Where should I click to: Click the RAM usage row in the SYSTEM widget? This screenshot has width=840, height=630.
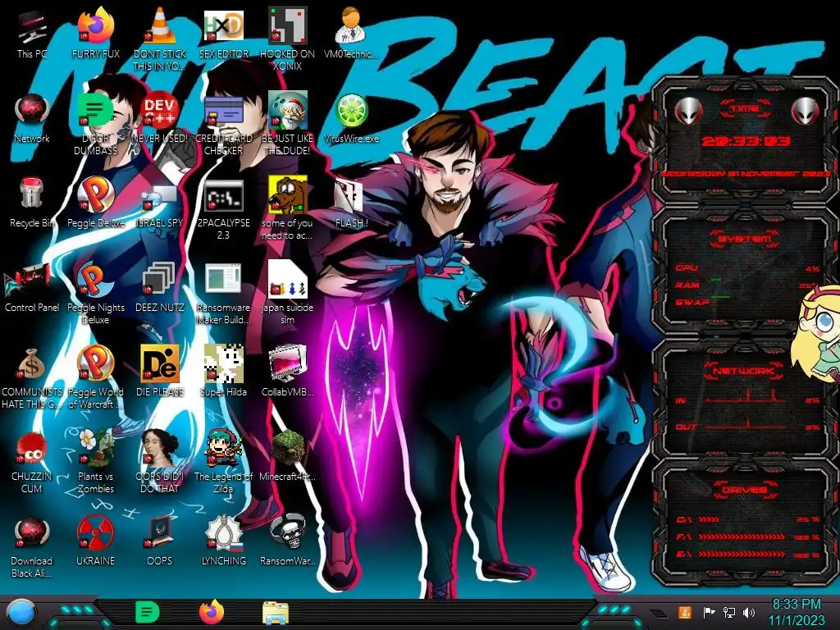748,285
